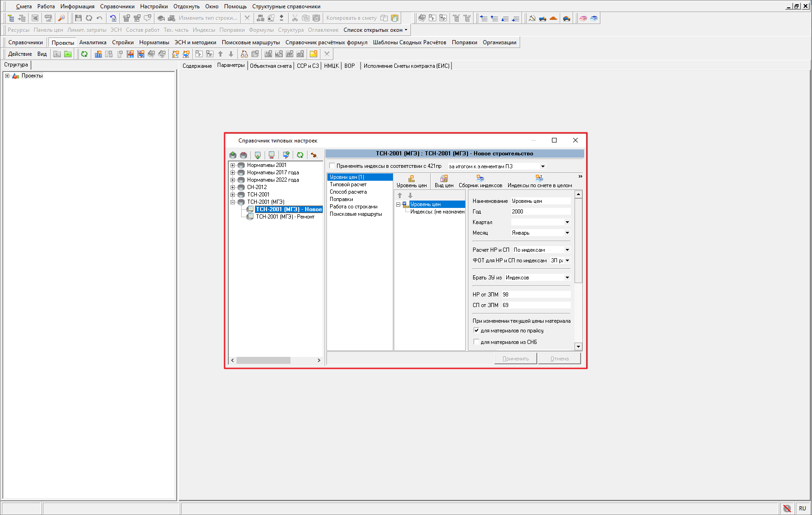Click the save (floppy disk) toolbar icon

click(78, 18)
